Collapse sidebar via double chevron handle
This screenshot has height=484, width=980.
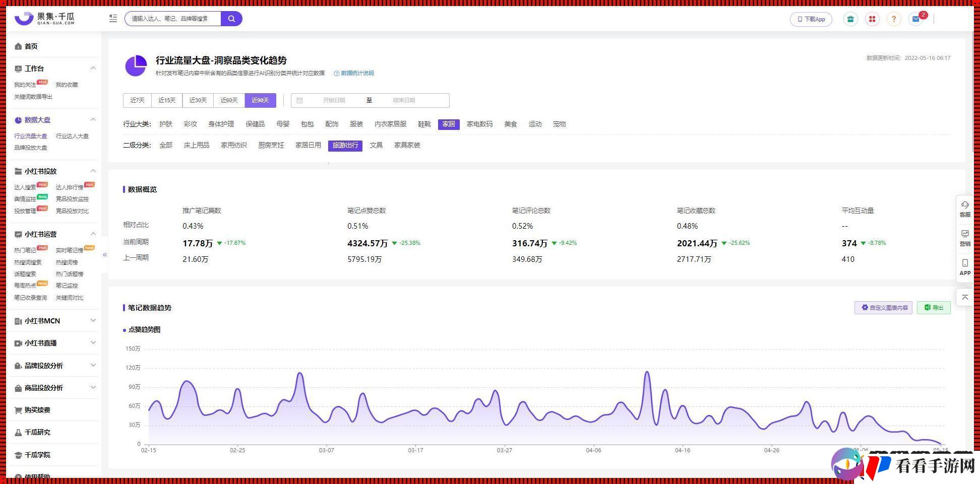pyautogui.click(x=105, y=255)
